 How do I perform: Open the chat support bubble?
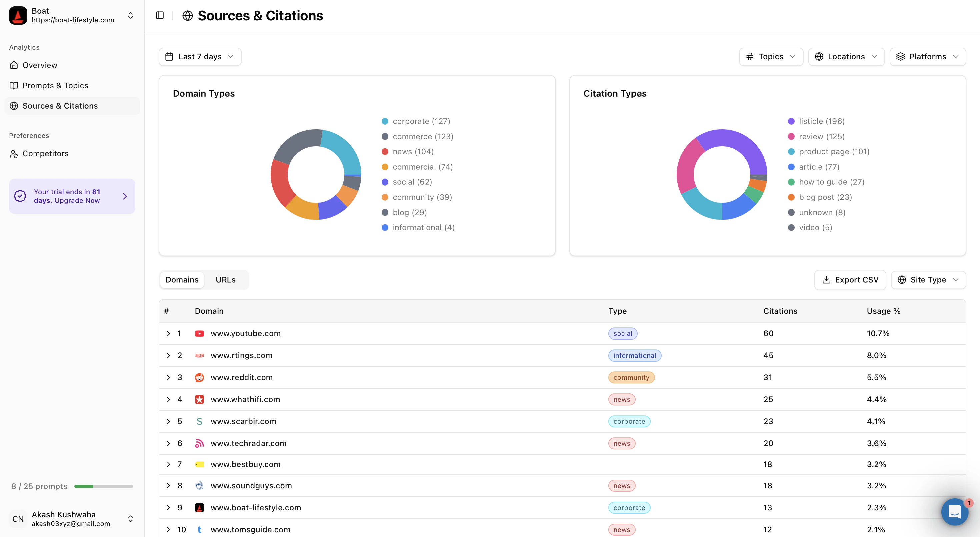point(955,512)
